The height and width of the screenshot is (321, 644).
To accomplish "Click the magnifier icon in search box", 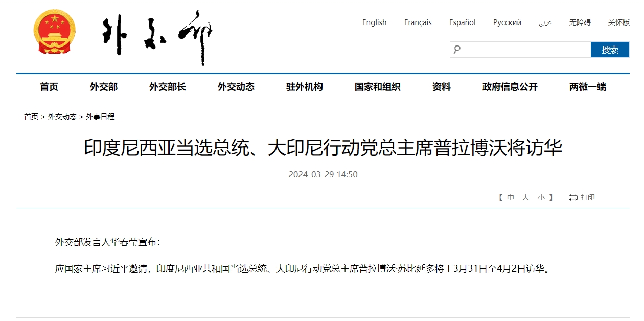I will coord(457,50).
